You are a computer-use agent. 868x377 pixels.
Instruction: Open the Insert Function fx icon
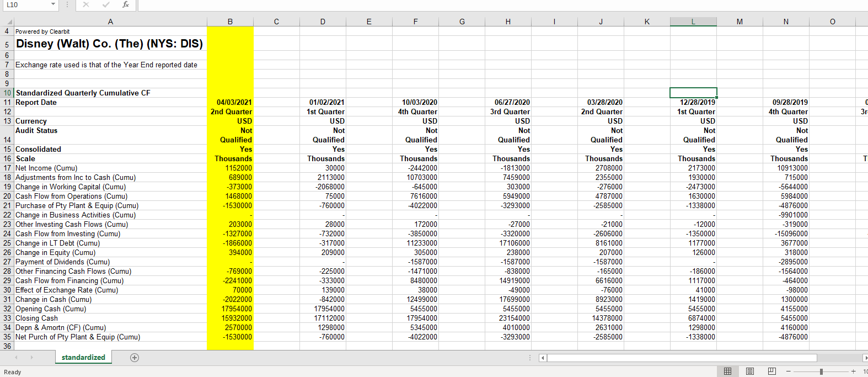click(x=126, y=5)
